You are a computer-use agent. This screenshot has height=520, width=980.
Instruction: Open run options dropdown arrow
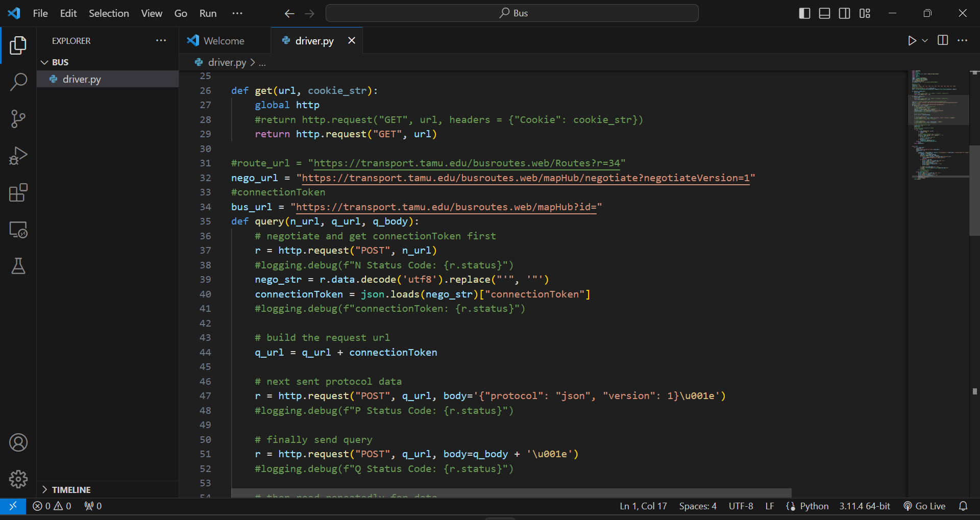coord(925,41)
